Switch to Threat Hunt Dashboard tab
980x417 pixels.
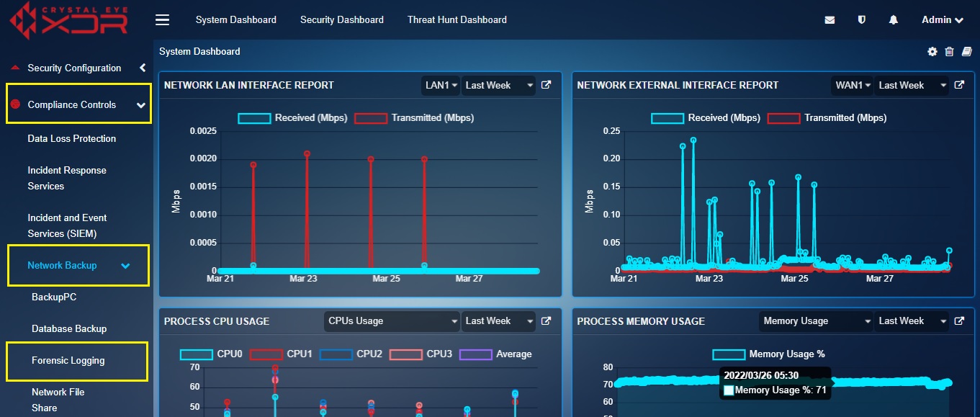(x=457, y=20)
